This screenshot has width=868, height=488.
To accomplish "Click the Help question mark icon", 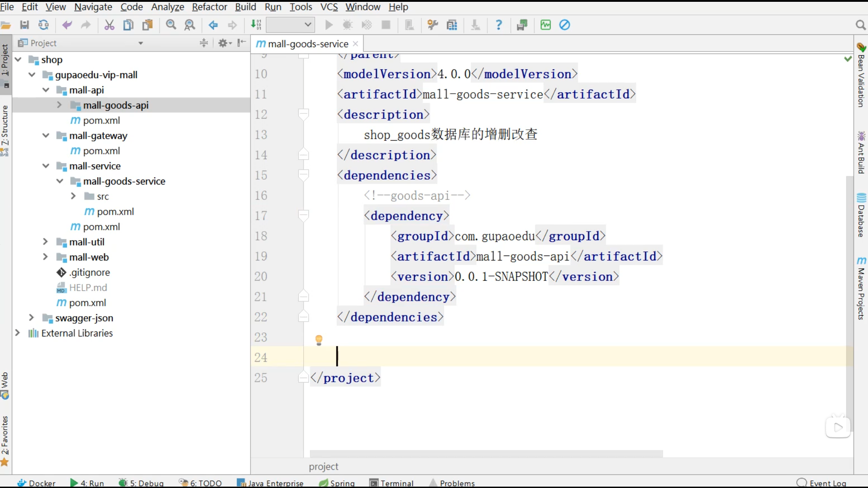I will coord(499,25).
